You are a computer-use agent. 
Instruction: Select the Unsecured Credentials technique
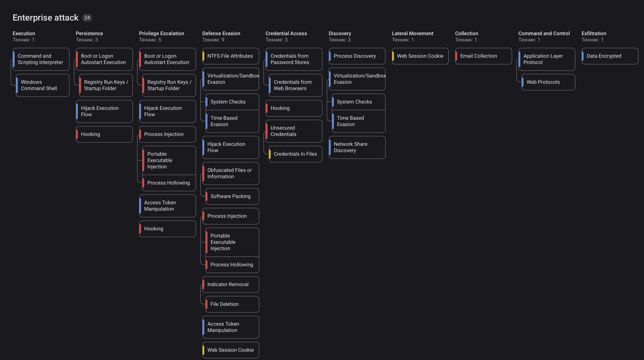click(294, 131)
